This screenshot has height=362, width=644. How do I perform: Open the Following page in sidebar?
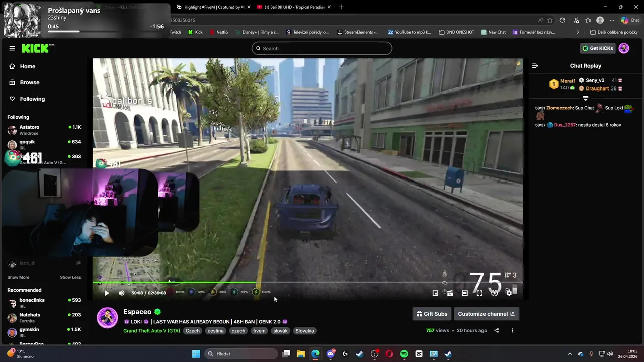[x=27, y=99]
